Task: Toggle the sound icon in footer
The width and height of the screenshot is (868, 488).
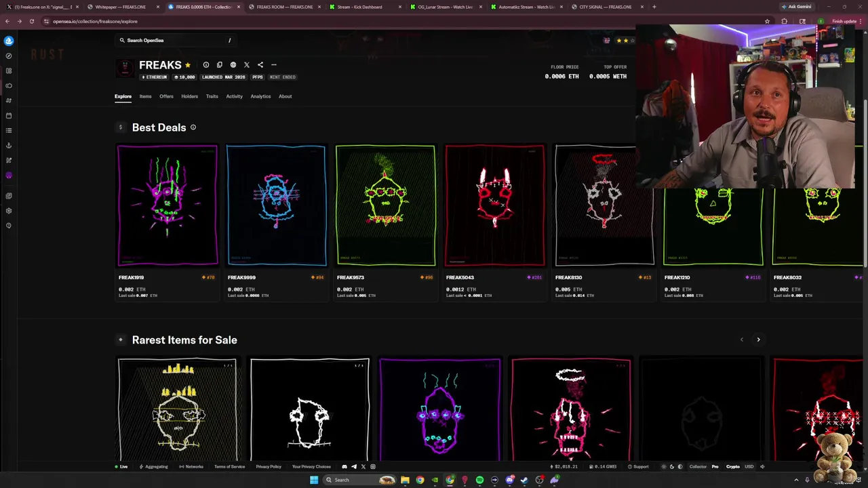Action: tap(762, 466)
